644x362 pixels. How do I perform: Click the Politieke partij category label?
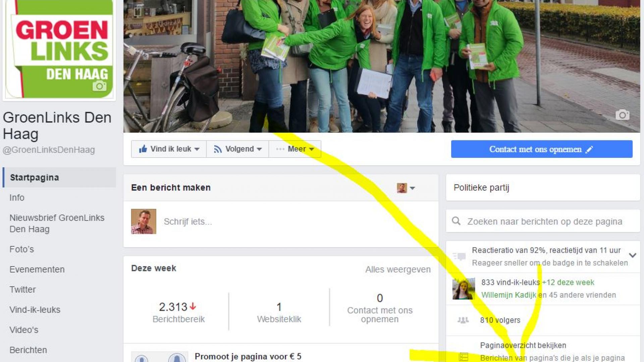tap(481, 187)
